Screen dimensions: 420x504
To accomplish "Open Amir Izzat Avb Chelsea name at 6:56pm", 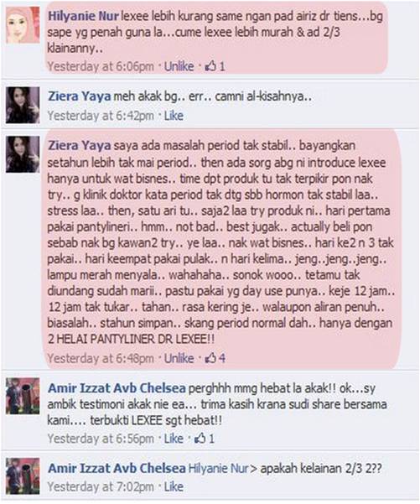I will click(x=117, y=388).
